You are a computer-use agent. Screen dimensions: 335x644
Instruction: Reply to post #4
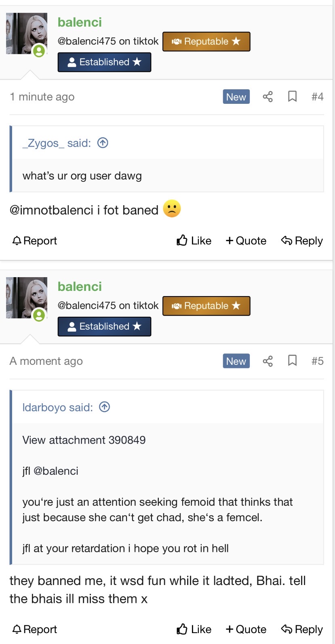[302, 241]
